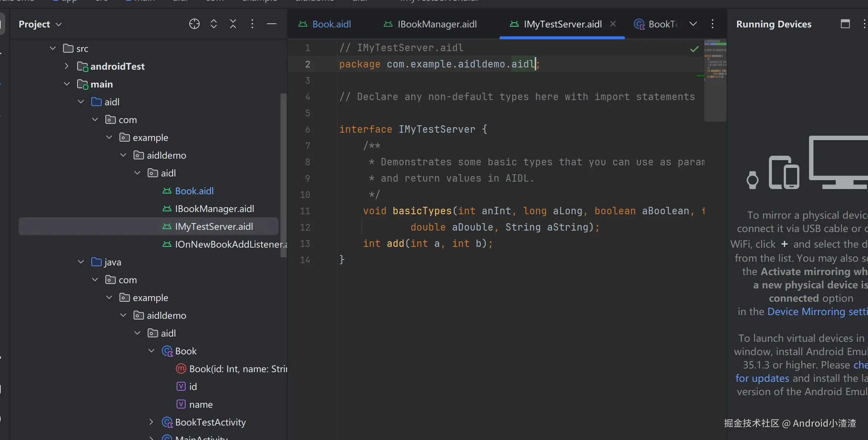Expand the androidTest folder
The height and width of the screenshot is (440, 868).
66,66
